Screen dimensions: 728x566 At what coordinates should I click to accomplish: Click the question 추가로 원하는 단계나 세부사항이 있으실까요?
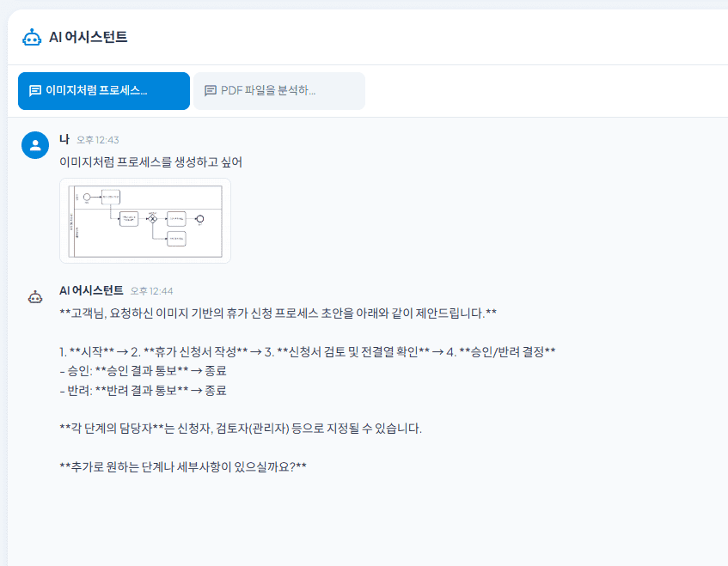(x=183, y=466)
